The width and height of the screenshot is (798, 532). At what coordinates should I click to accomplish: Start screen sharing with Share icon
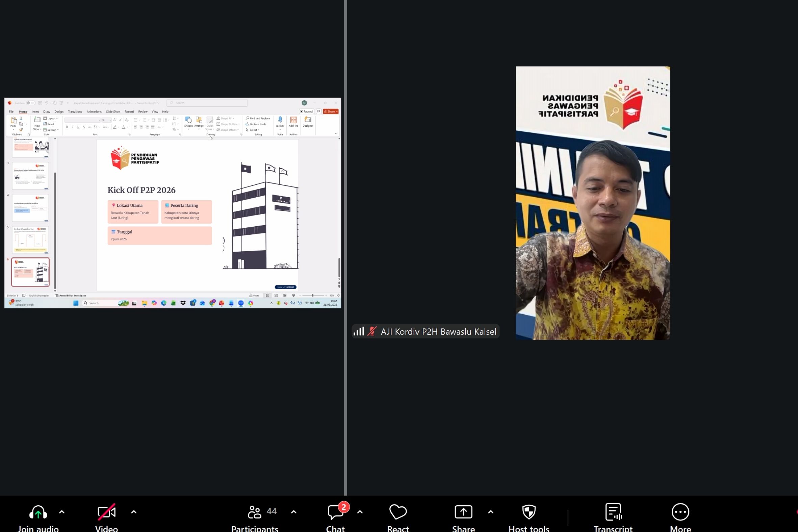(x=463, y=512)
